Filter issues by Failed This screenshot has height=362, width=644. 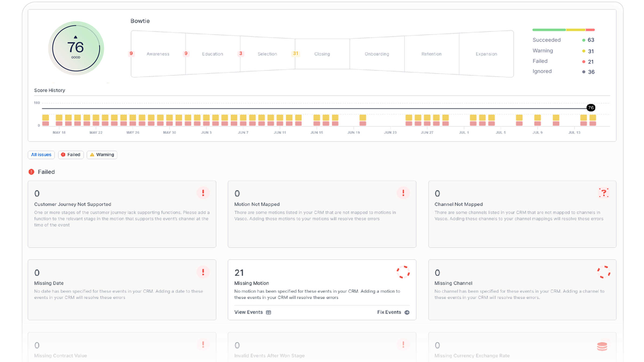pos(71,155)
